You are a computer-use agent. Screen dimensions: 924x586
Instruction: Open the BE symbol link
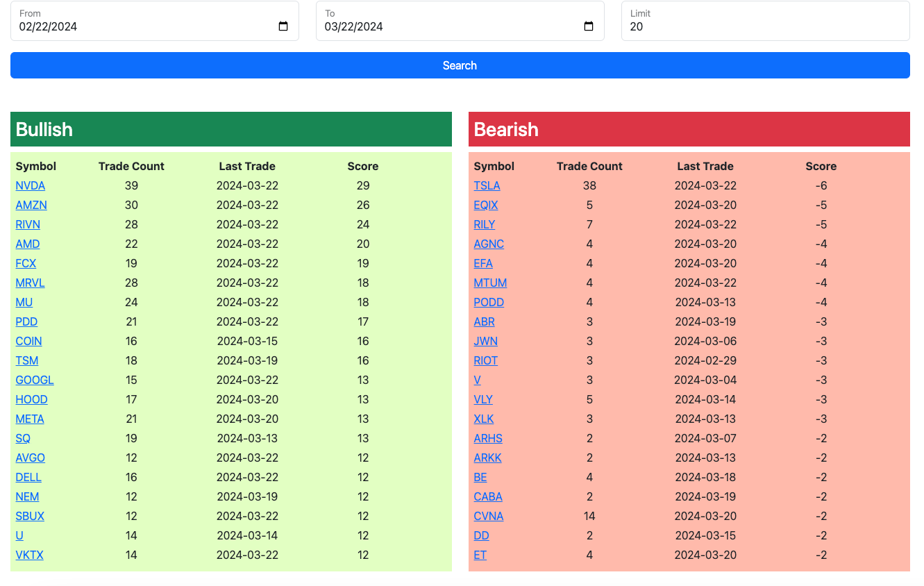[x=480, y=477]
